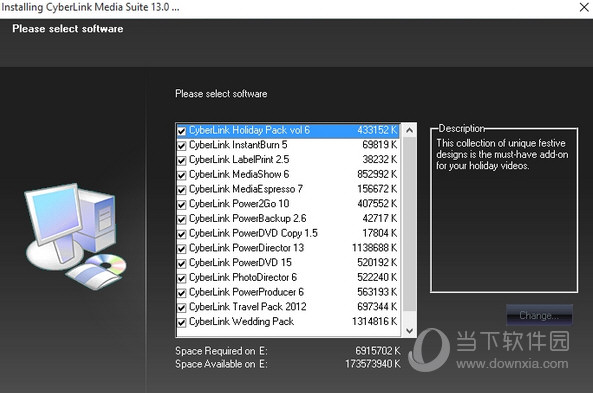The width and height of the screenshot is (593, 393).
Task: Select the CyberLink Power2Go 10 row text
Action: (239, 204)
